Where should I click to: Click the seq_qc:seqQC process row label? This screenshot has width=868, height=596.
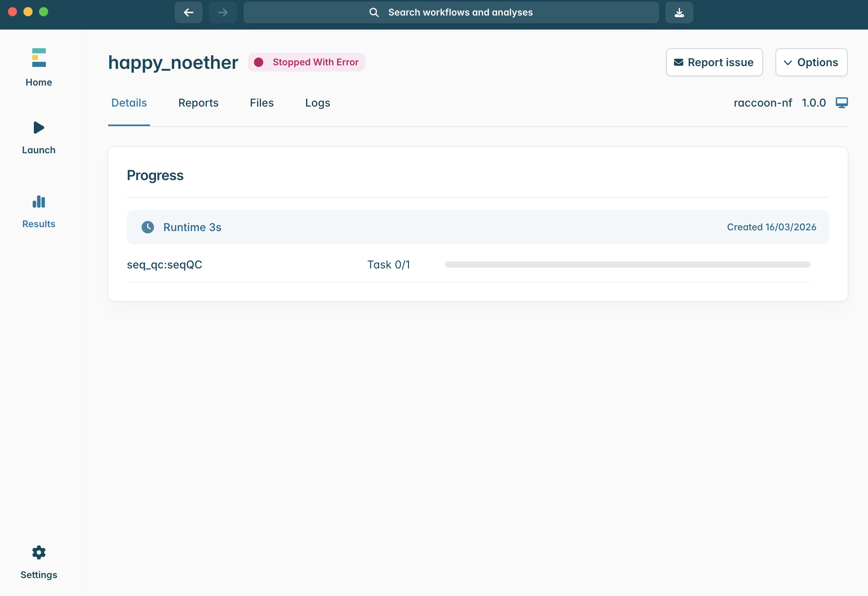pyautogui.click(x=164, y=265)
